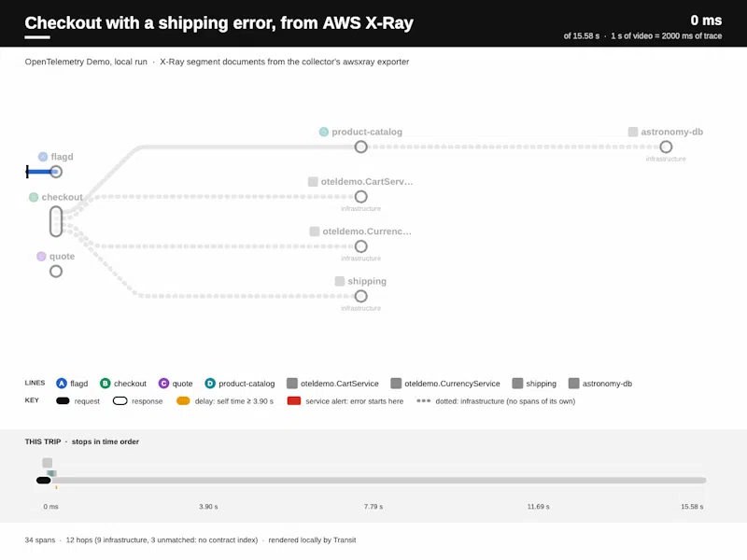Click the product-catalog station node
This screenshot has width=747, height=560.
point(361,147)
